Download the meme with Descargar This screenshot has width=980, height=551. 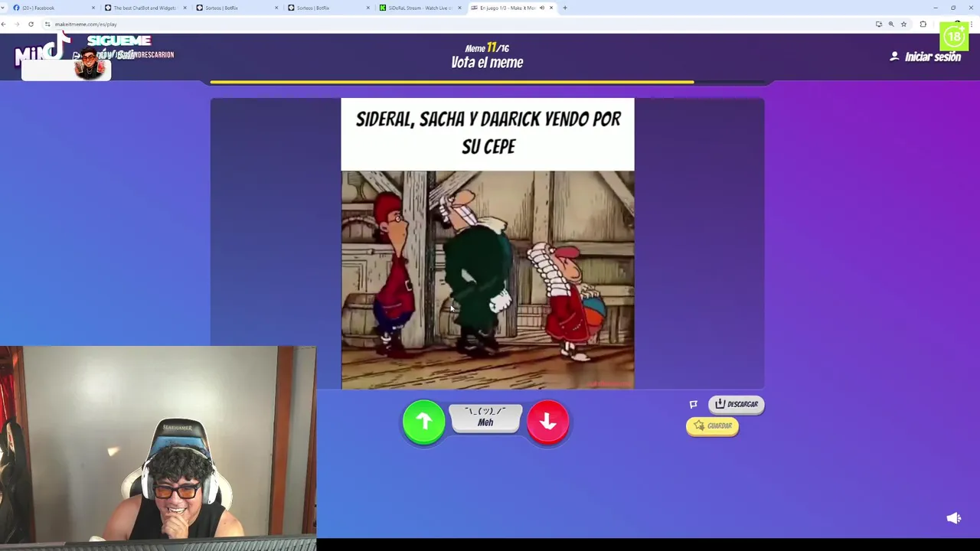pyautogui.click(x=736, y=404)
